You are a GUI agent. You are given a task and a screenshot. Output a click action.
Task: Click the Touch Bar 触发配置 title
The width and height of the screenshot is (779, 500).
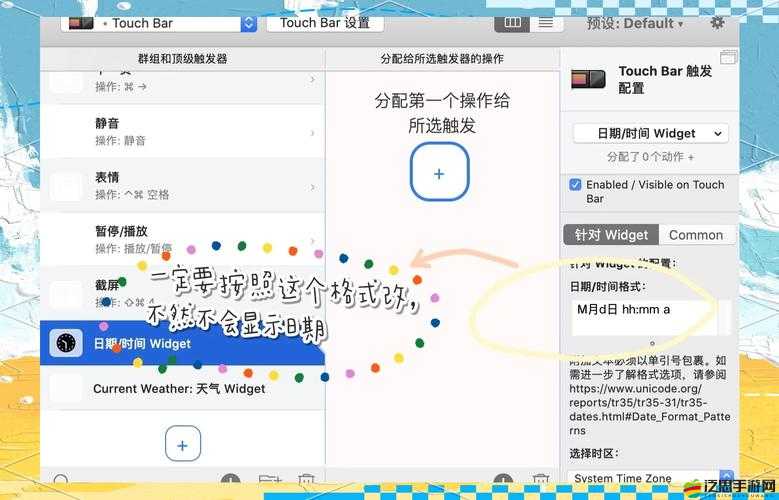point(665,80)
